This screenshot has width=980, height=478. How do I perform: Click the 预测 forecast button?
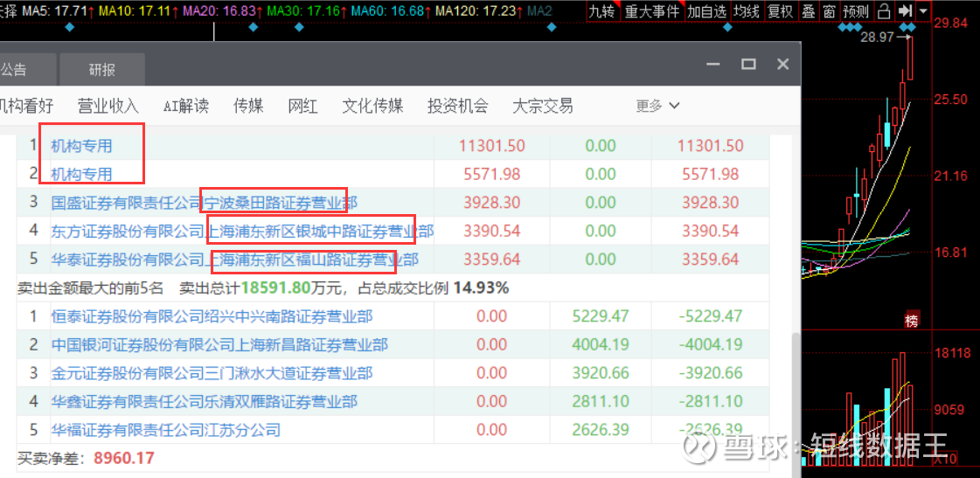[856, 10]
